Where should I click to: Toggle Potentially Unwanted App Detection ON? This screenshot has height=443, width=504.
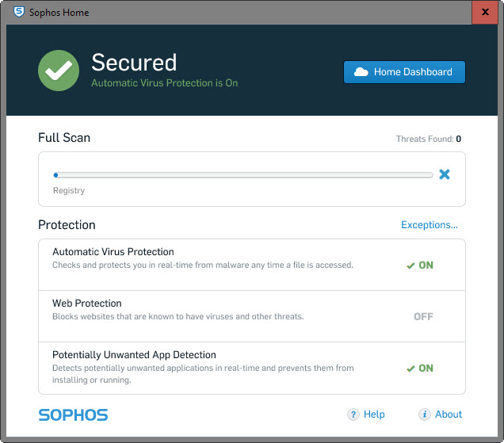420,368
